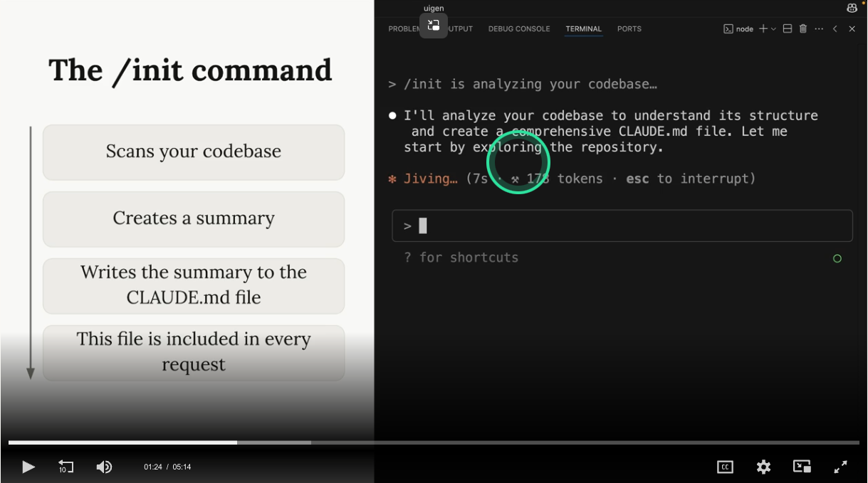868x483 pixels.
Task: Click 'Writes the summary to the CLAUDE.md file' box
Action: click(x=194, y=285)
